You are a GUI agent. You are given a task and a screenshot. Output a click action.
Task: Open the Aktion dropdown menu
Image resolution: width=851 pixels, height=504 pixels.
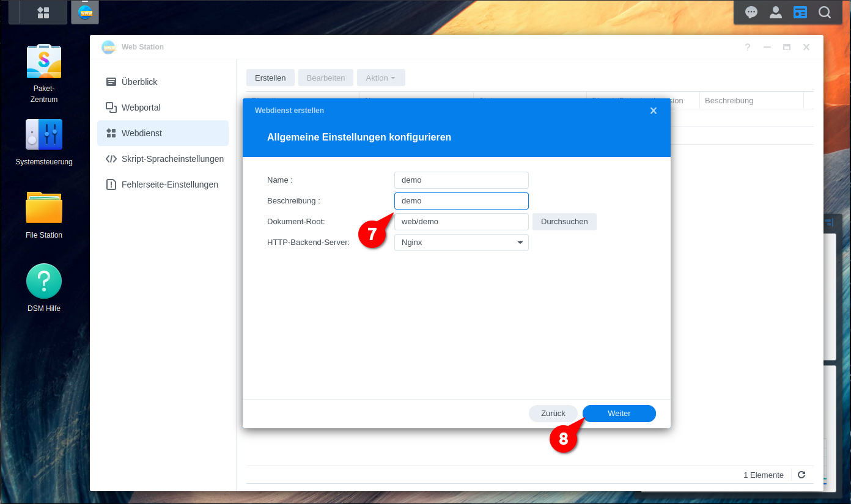(380, 78)
